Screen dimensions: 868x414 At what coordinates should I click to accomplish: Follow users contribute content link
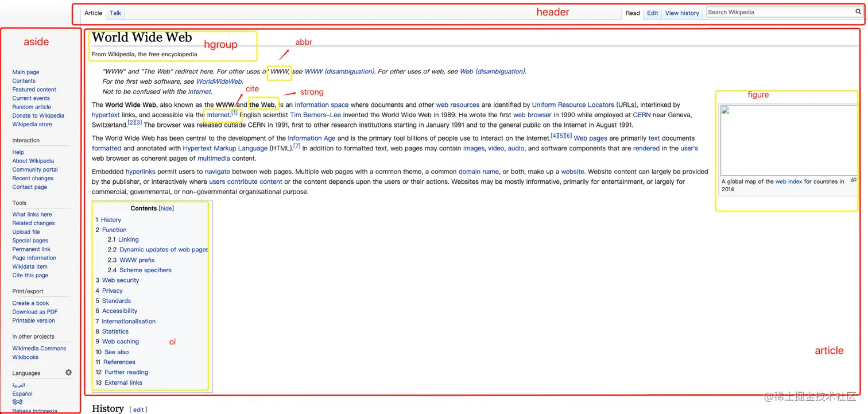(x=246, y=182)
